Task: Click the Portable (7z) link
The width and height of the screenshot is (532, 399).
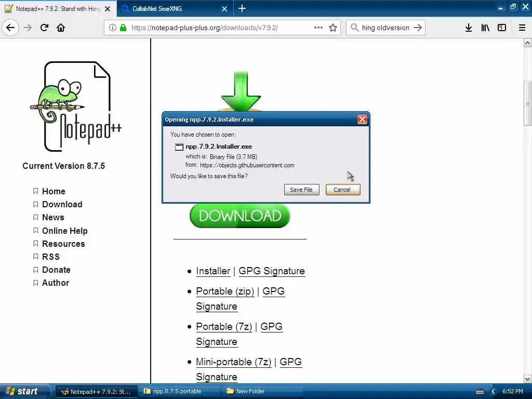Action: coord(224,327)
